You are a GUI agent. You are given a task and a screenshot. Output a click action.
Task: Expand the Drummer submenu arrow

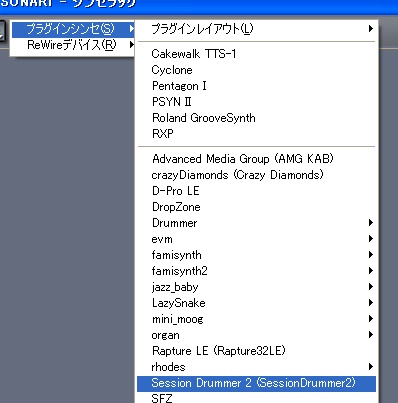[371, 223]
